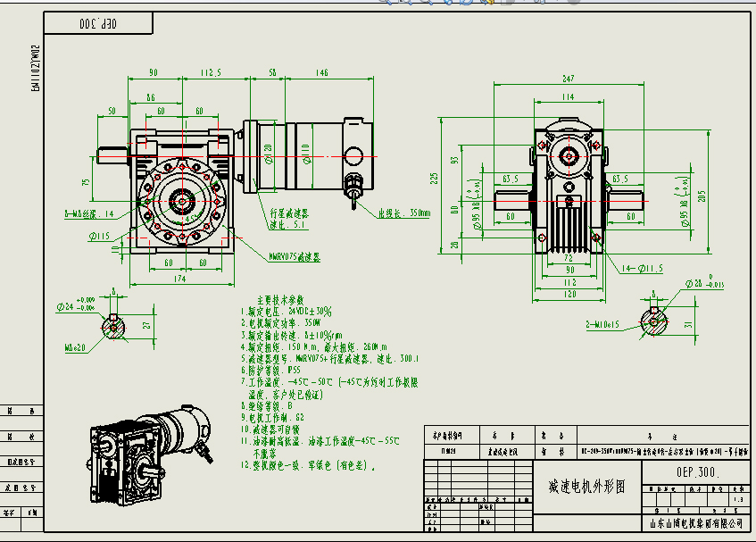Select the 72 dimension under right view
The image size is (756, 542).
tap(569, 258)
